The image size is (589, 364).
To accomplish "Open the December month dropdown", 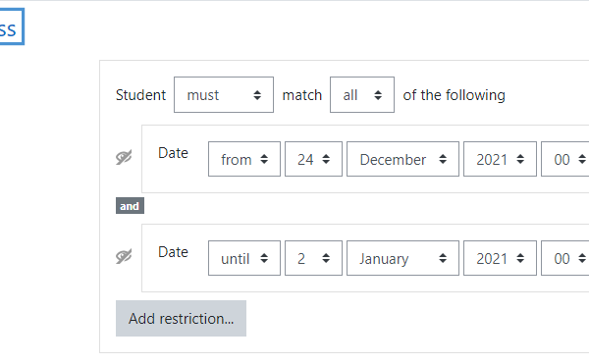I will [x=402, y=159].
